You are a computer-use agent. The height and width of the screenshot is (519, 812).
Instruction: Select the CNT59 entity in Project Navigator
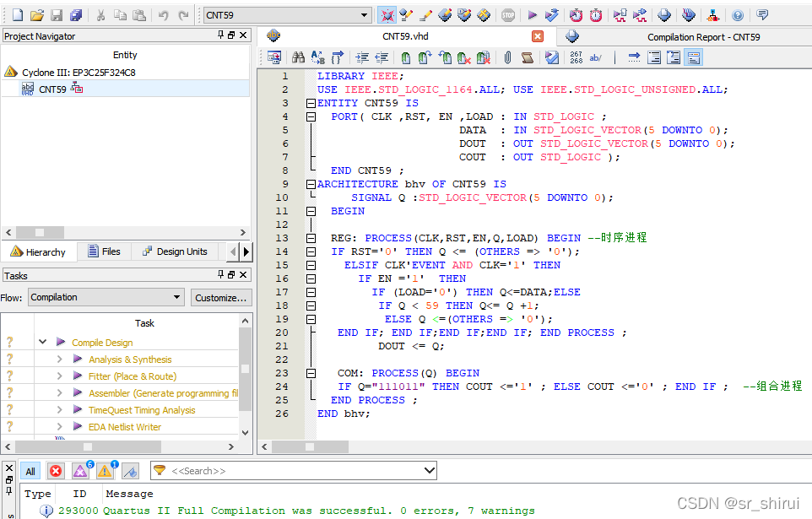[x=53, y=89]
